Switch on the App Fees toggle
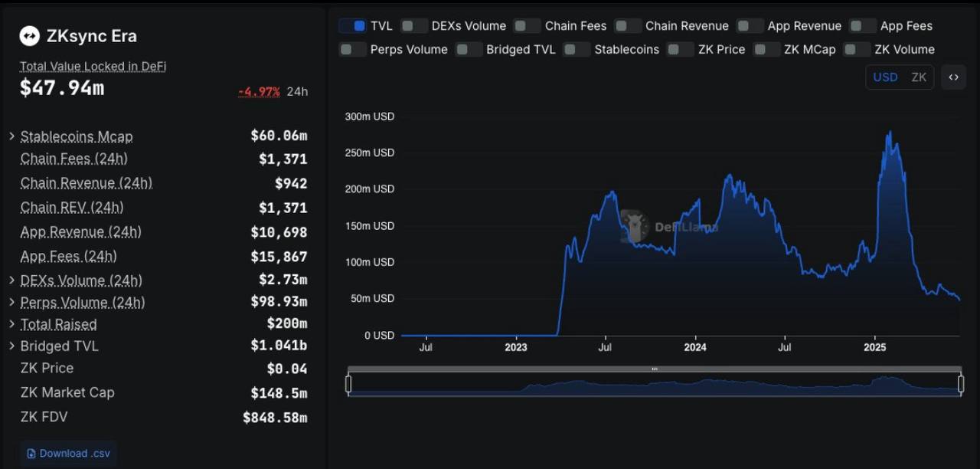 click(x=862, y=26)
